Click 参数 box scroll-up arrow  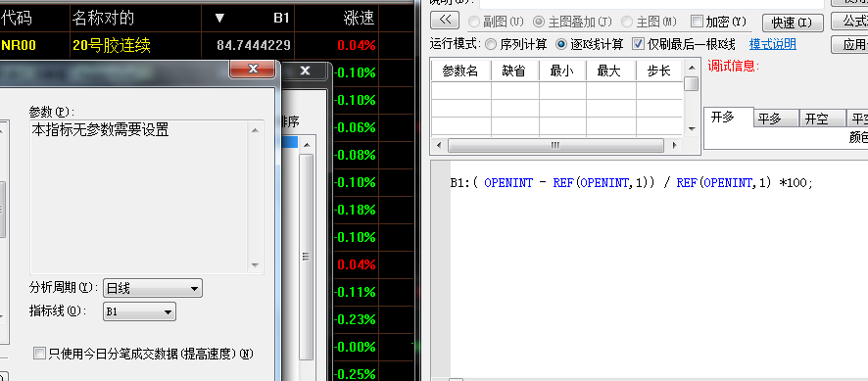point(255,130)
